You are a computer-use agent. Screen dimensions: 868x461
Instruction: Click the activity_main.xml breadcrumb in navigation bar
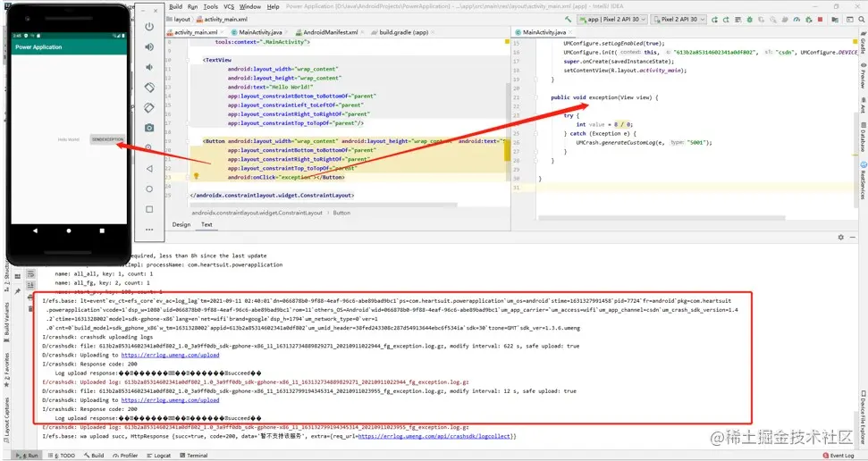223,20
